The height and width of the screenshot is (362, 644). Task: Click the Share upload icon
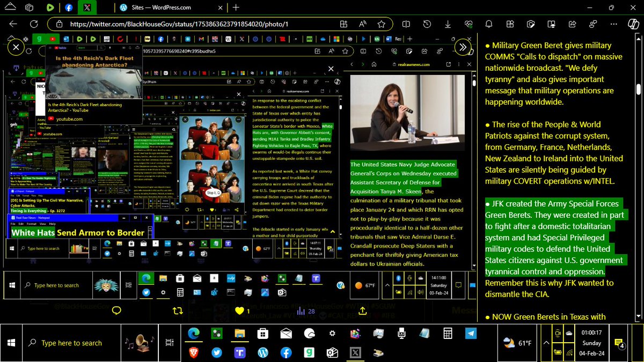click(x=362, y=311)
